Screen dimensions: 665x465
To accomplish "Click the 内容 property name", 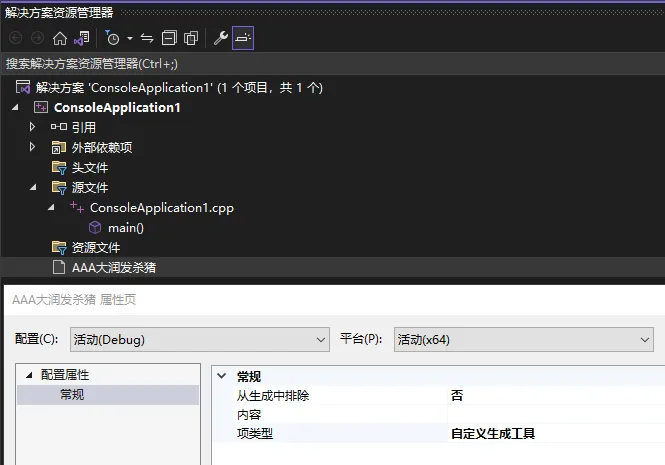I will 249,415.
